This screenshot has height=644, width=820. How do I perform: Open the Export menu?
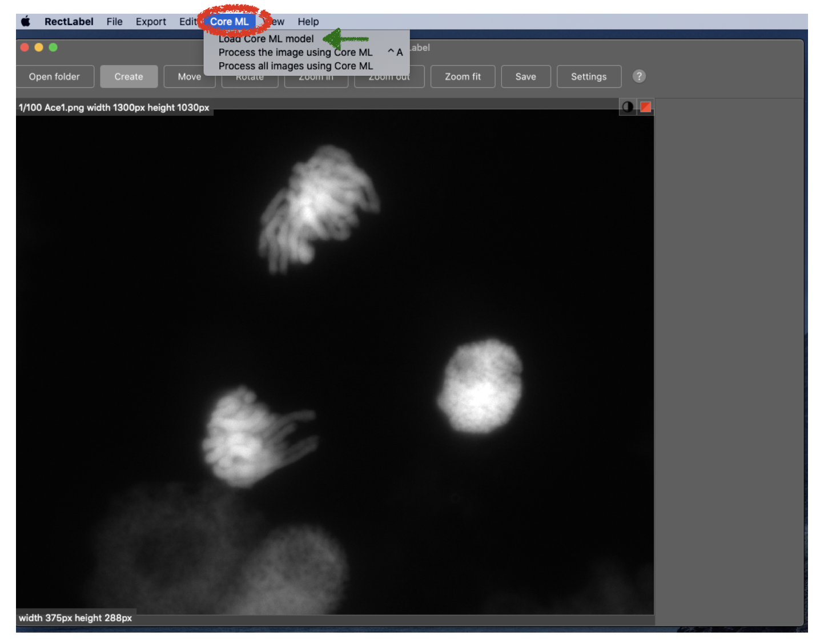point(151,22)
